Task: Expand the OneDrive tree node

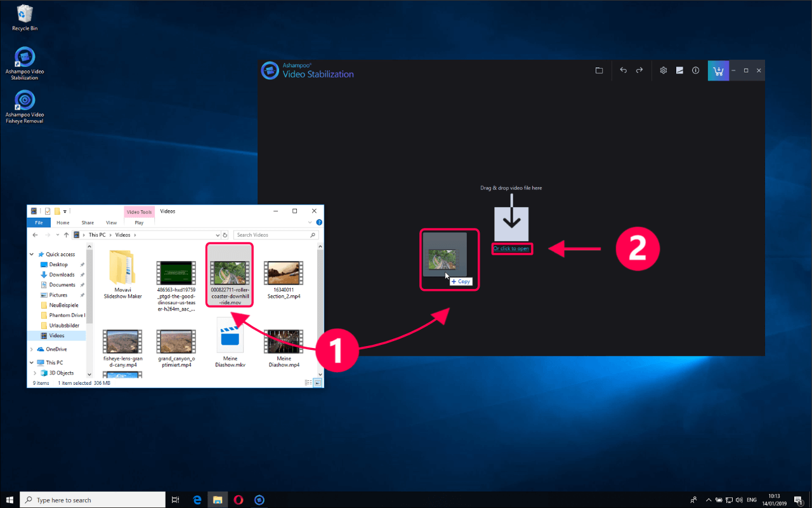Action: 32,349
